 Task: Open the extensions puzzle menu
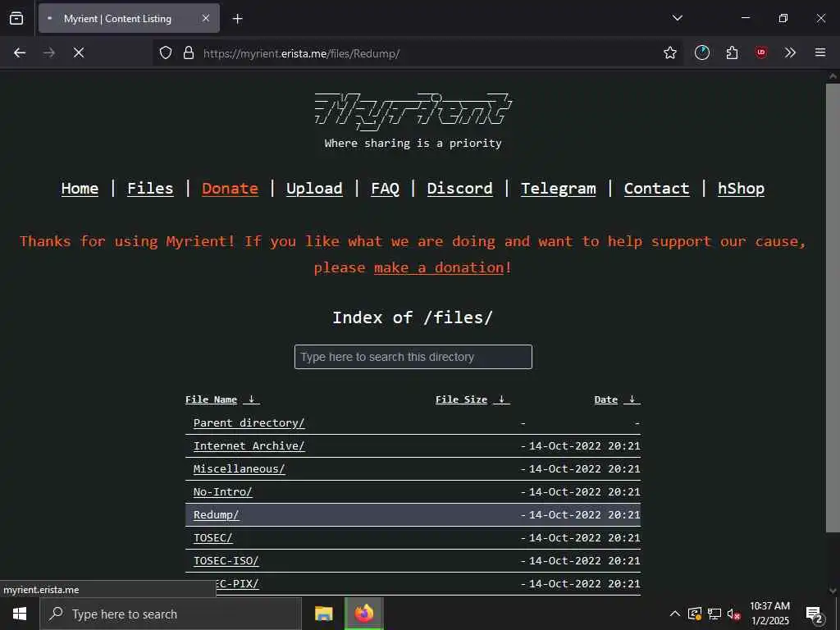coord(732,52)
